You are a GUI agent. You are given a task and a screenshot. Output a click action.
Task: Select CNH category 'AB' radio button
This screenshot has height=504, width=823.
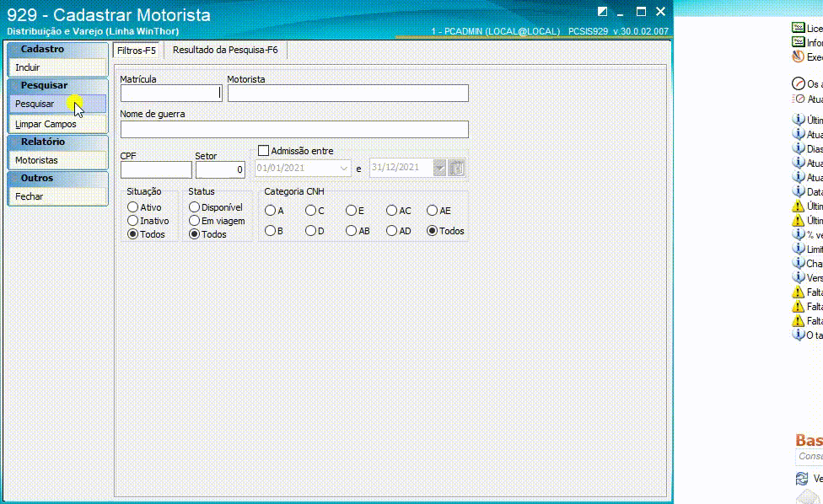(x=351, y=231)
